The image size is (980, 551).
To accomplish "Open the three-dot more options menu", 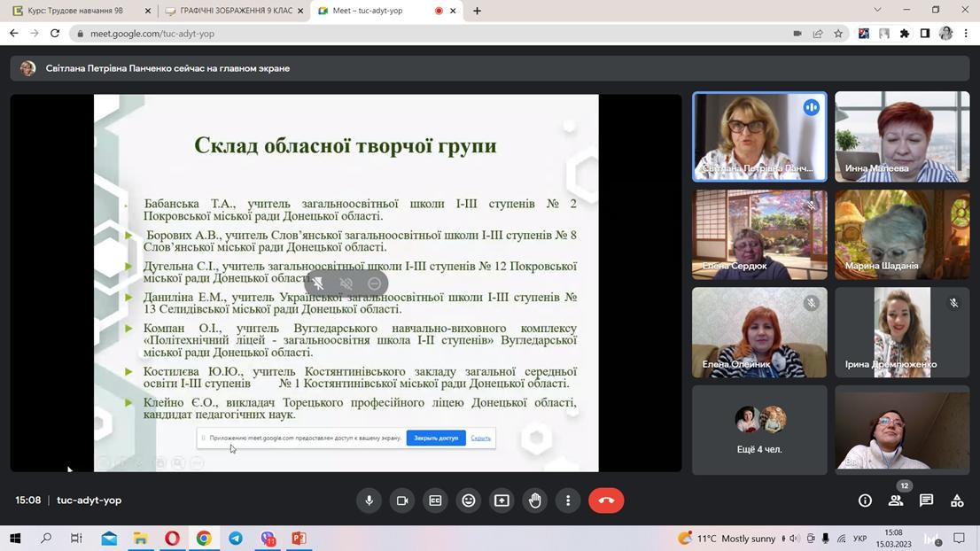I will point(568,501).
